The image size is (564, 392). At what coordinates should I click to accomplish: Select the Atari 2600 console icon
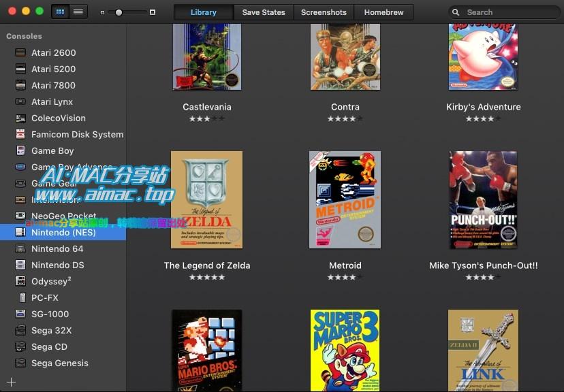click(x=20, y=52)
